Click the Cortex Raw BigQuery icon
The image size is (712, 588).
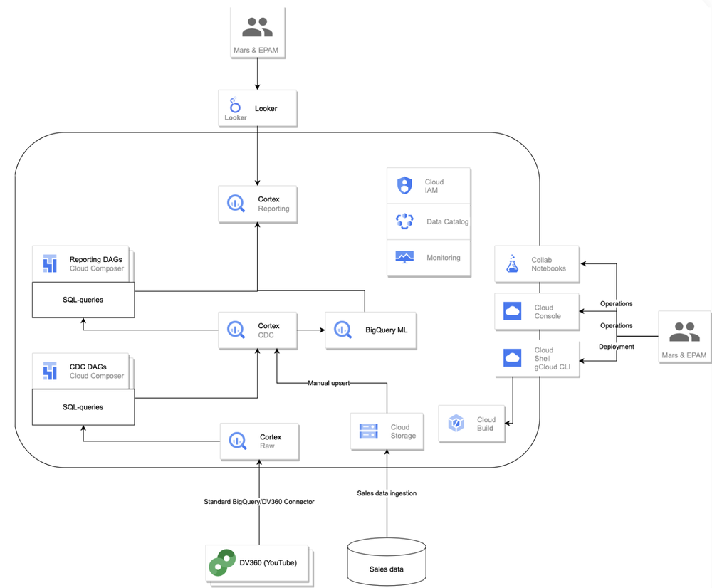[x=238, y=441]
